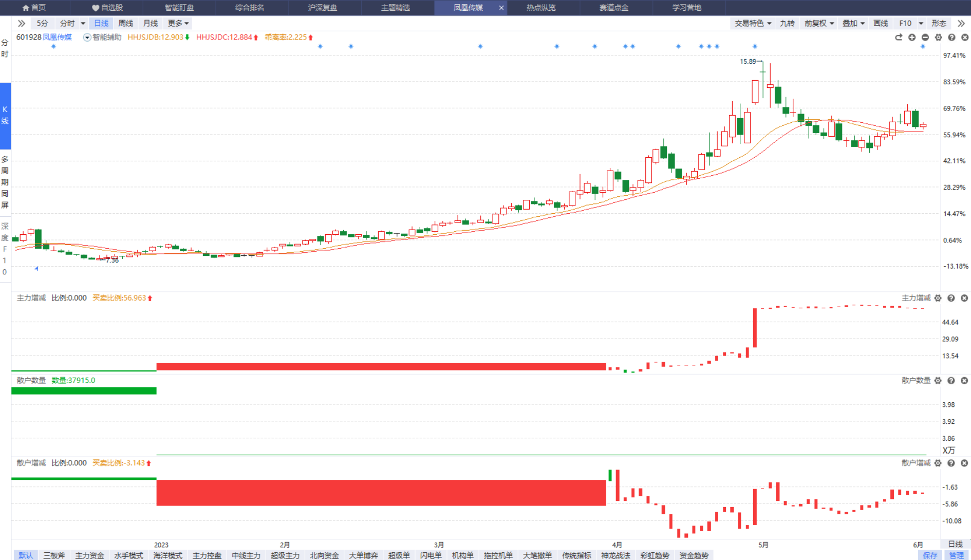This screenshot has height=560, width=971.
Task: Expand the right toolbar double chevron
Action: tap(961, 23)
